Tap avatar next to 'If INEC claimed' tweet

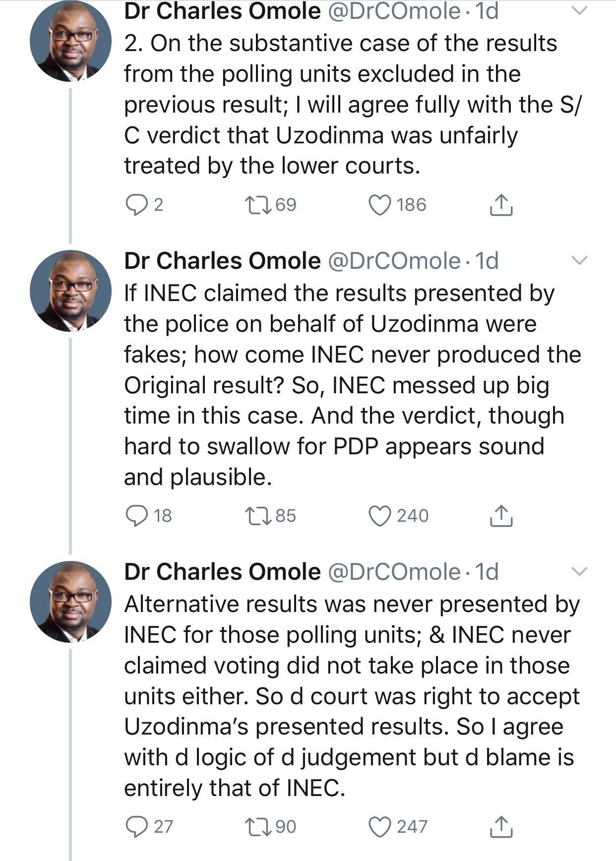[x=70, y=291]
